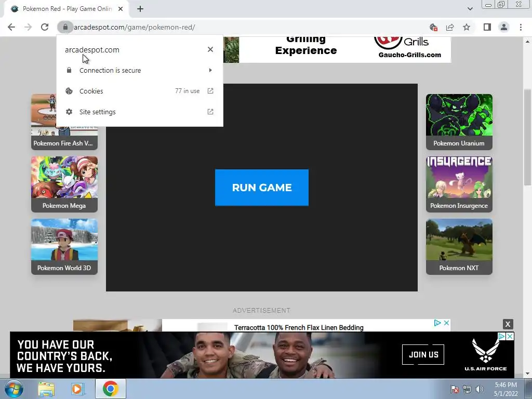Close the Air Force ad with X
The height and width of the screenshot is (399, 532).
coord(510,336)
